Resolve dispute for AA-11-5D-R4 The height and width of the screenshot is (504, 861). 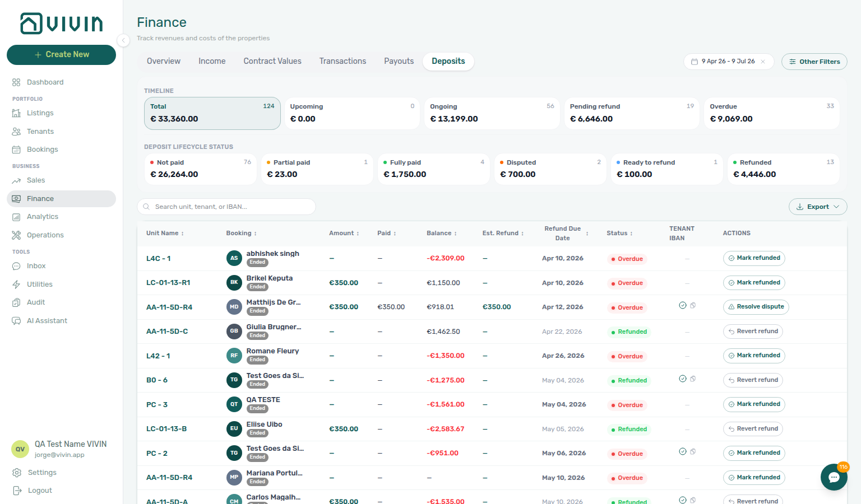click(x=756, y=307)
